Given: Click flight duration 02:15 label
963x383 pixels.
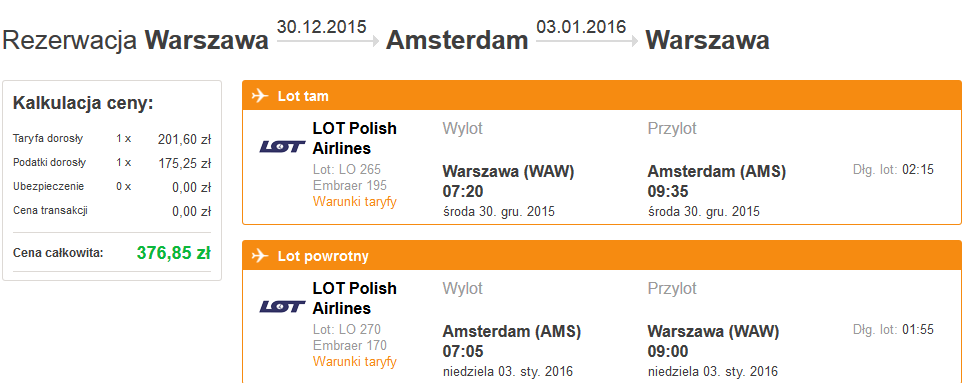Looking at the screenshot, I should 893,169.
